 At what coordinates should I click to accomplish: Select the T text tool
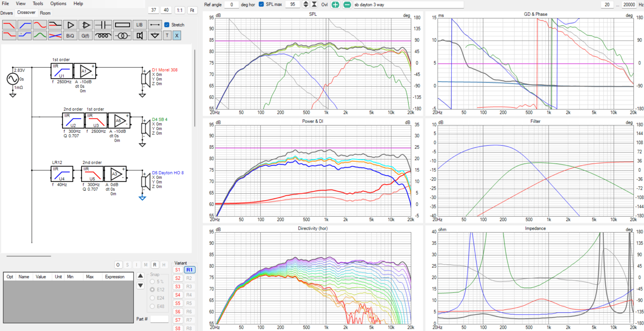coord(167,36)
